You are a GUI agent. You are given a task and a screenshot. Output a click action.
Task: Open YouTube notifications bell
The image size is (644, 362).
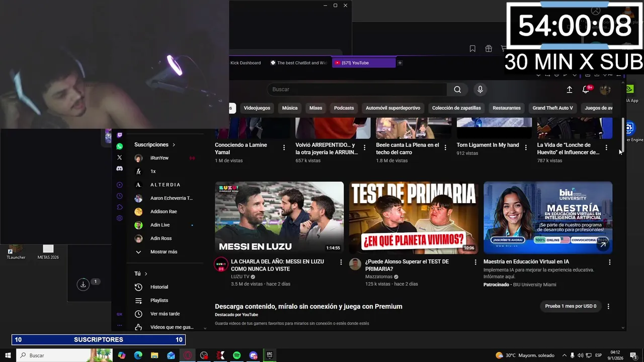point(586,89)
